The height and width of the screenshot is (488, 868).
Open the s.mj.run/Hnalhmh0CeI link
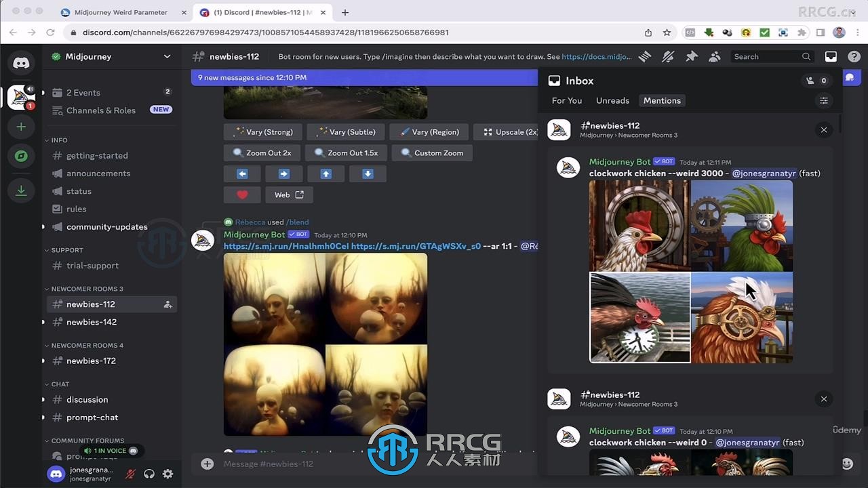[x=286, y=246]
